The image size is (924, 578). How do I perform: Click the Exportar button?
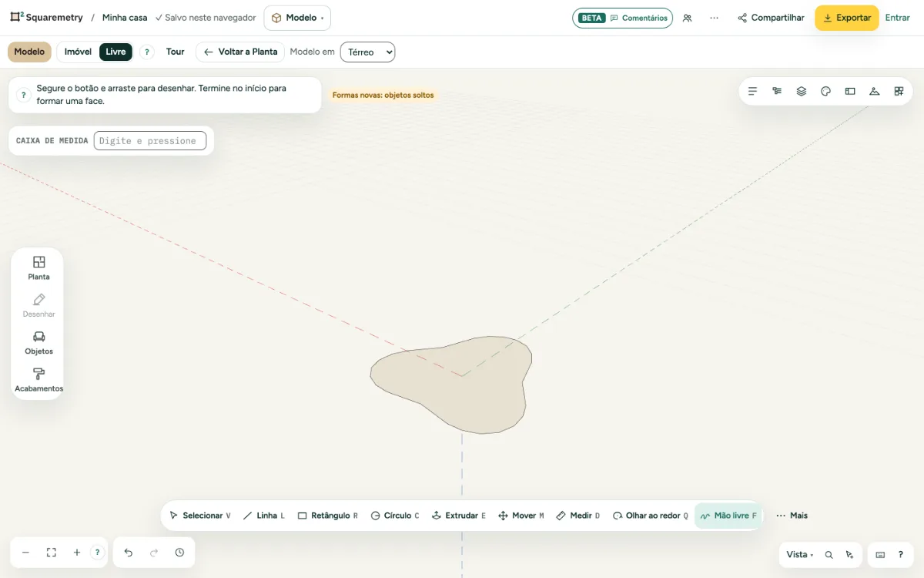pyautogui.click(x=847, y=18)
